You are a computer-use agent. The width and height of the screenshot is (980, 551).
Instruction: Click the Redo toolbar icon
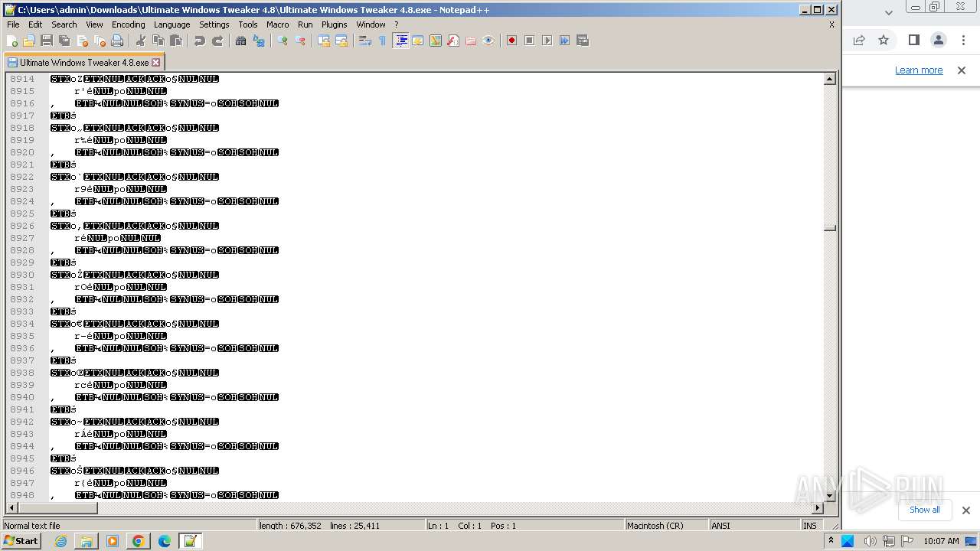[217, 41]
